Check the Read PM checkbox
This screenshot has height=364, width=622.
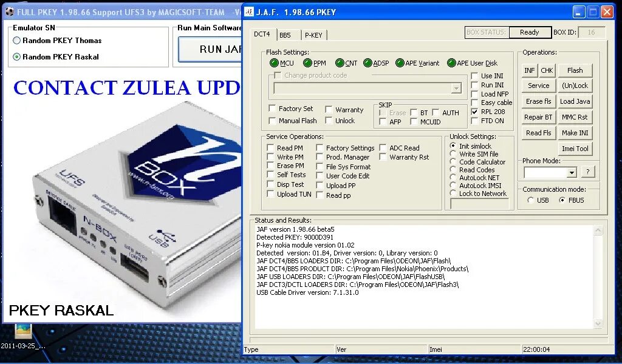[x=270, y=147]
